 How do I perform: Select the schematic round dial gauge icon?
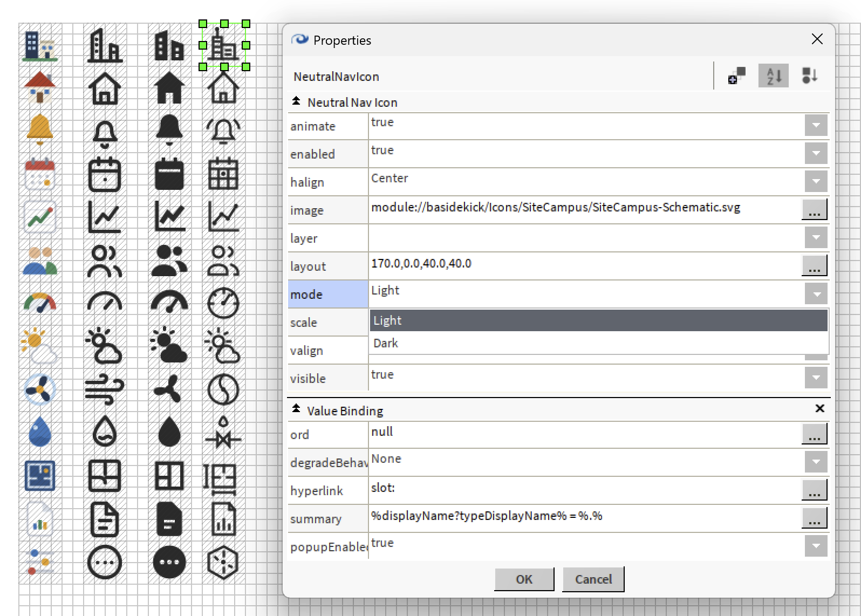point(223,303)
